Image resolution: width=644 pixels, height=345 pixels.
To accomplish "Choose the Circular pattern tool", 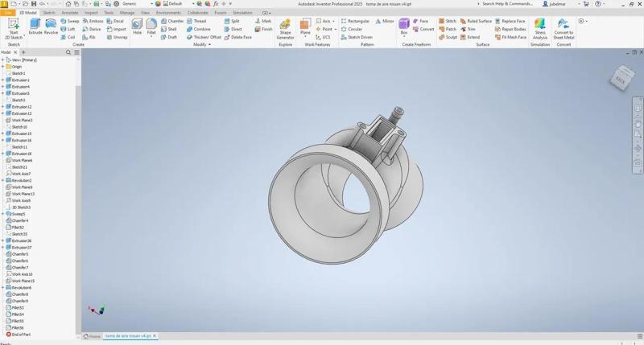I will 352,29.
